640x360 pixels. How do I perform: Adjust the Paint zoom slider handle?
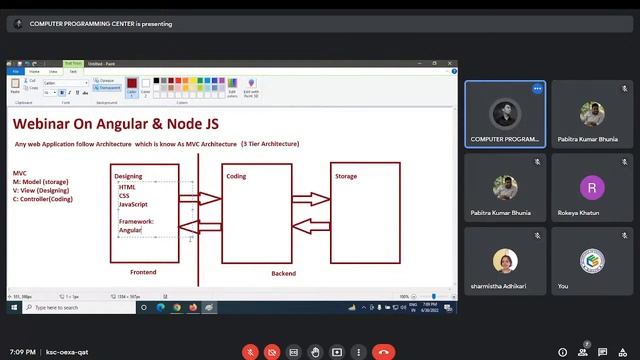tap(433, 296)
